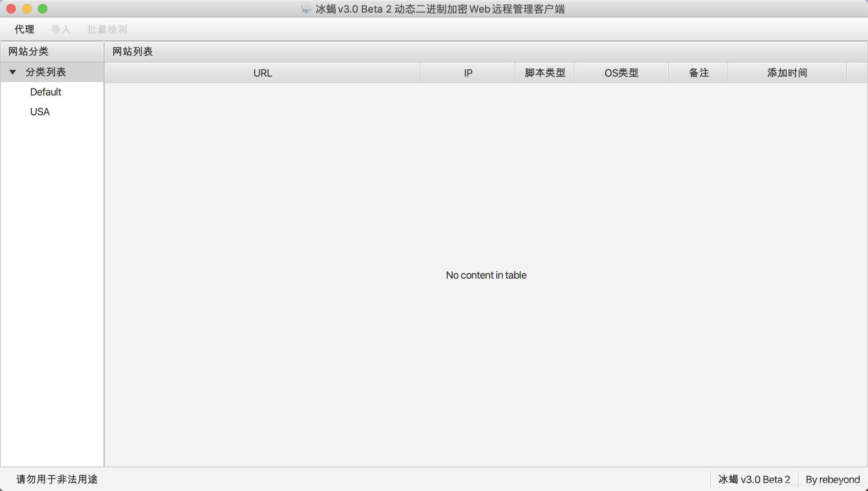Sort by the OS类型 column header
868x491 pixels.
(x=621, y=73)
